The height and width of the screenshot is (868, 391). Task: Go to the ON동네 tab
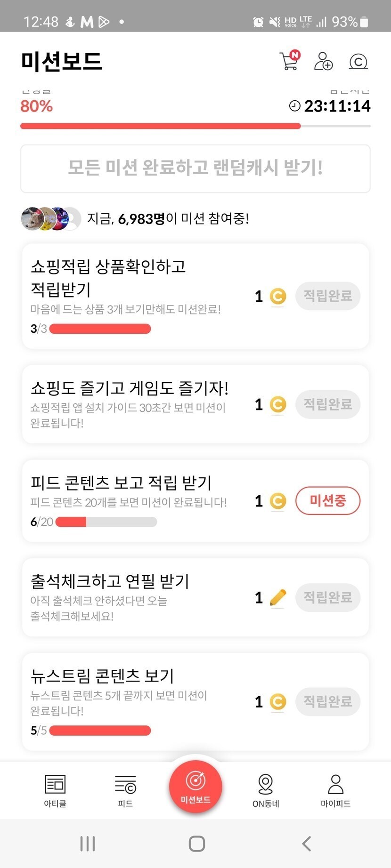pos(266,790)
